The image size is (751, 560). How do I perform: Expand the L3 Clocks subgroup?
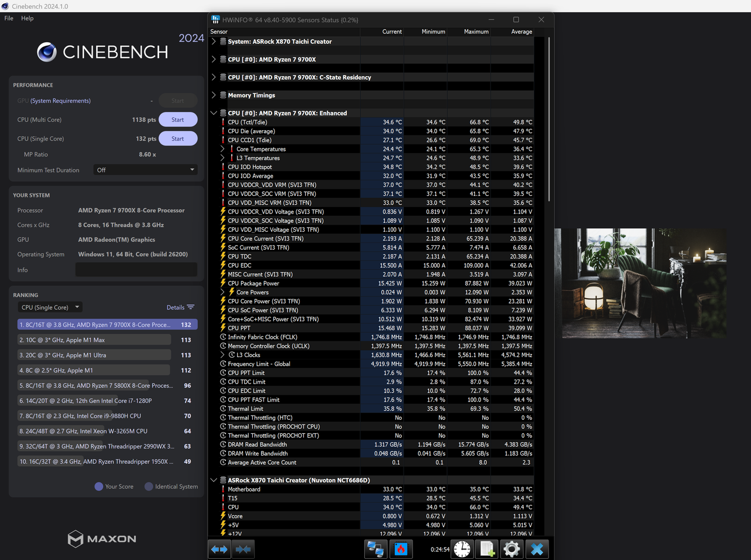click(222, 355)
